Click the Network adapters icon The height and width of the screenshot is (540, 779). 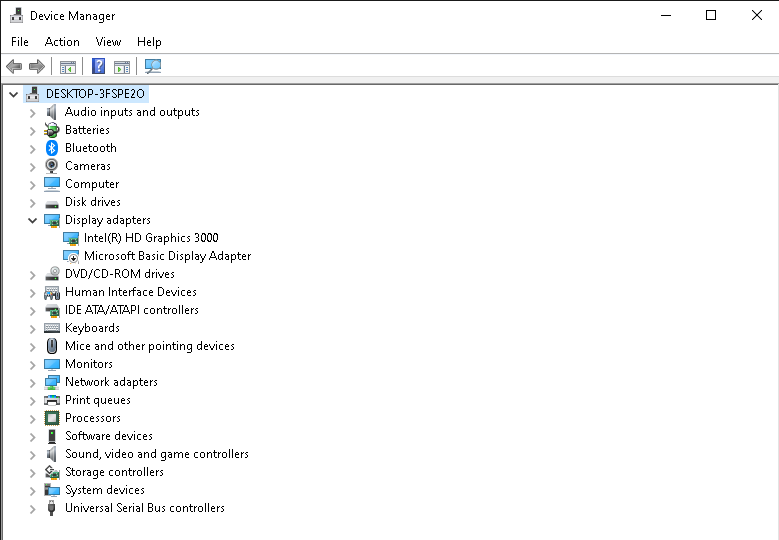[x=52, y=383]
